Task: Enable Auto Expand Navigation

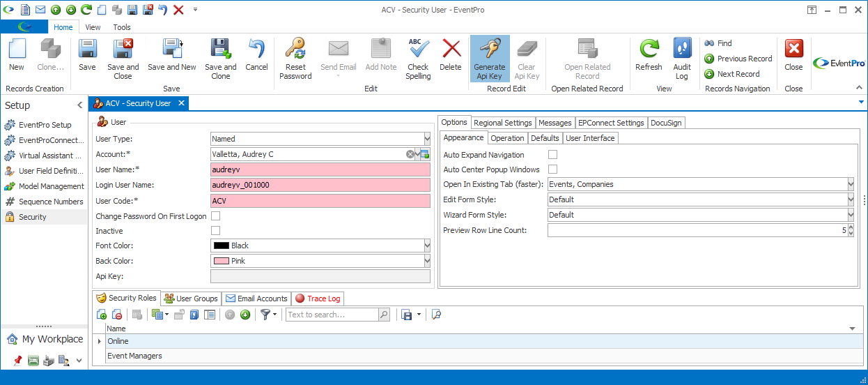Action: coord(553,154)
